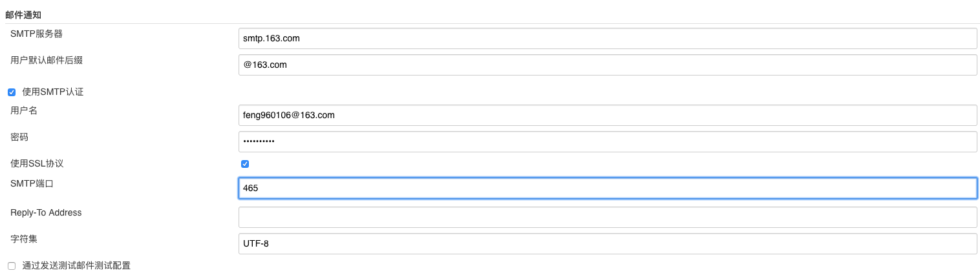Click the 通过发送测试邮件测试配置 label text
The width and height of the screenshot is (980, 275).
pos(76,265)
